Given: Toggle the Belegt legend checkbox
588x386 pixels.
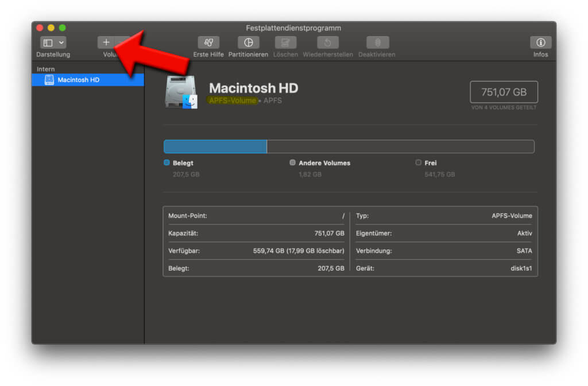Looking at the screenshot, I should [x=167, y=162].
